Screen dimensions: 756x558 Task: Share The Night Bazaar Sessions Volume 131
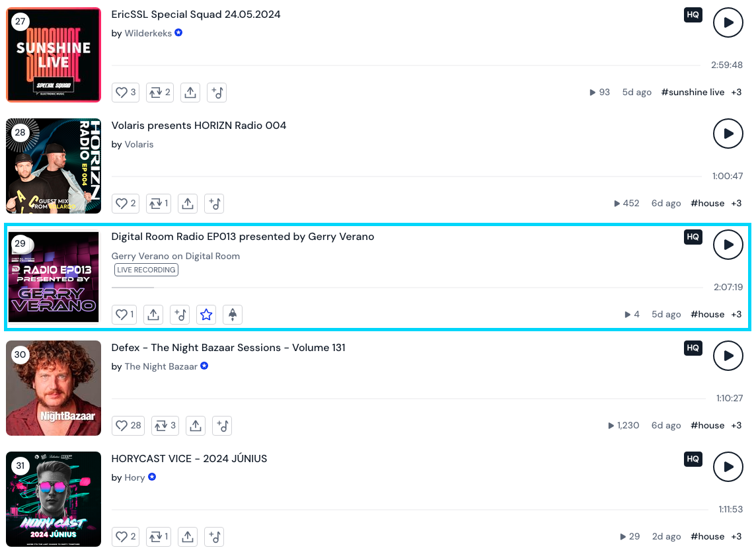click(x=195, y=426)
